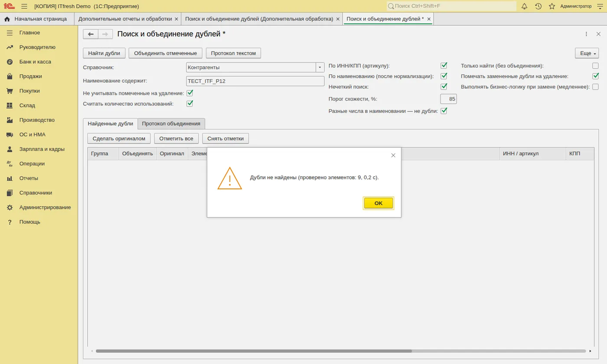This screenshot has height=364, width=607.
Task: Open three-dot options menu near form close
Action: 586,34
